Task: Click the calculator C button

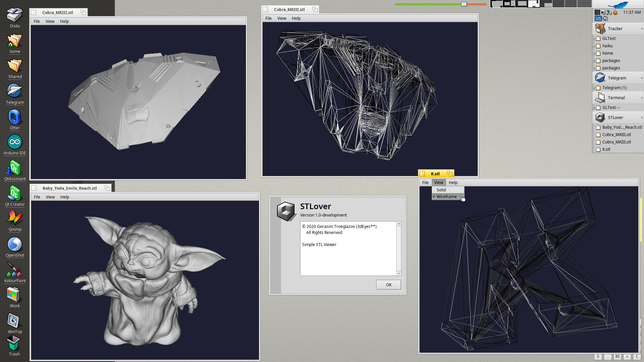Action: pyautogui.click(x=637, y=357)
